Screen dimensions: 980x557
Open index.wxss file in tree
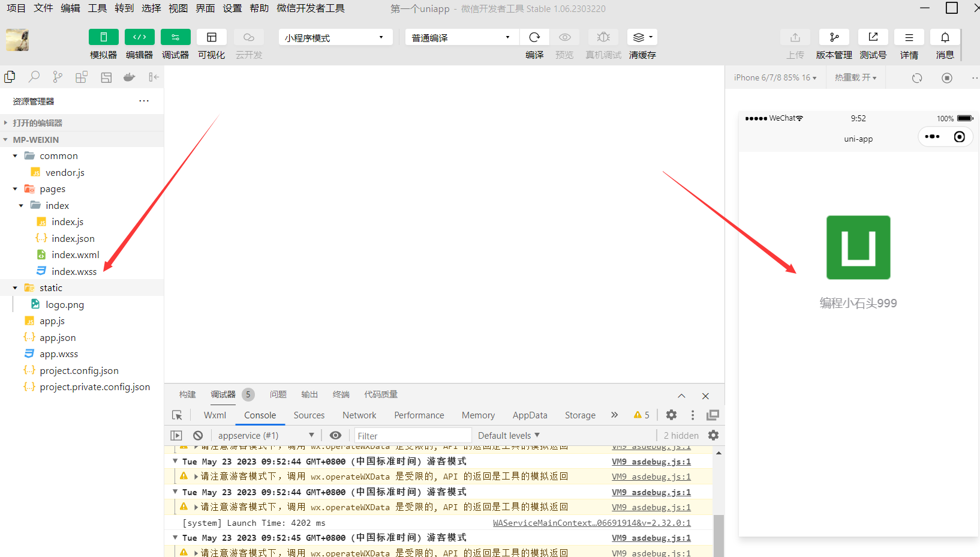[74, 272]
